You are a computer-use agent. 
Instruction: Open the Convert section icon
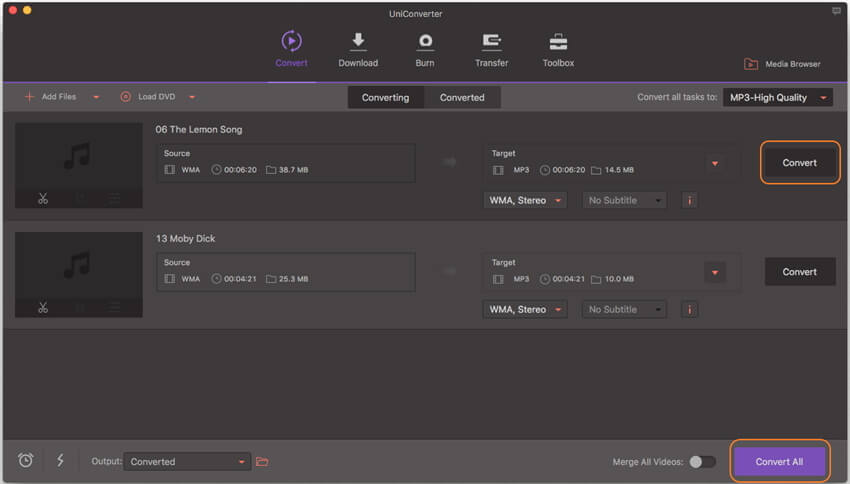[291, 41]
